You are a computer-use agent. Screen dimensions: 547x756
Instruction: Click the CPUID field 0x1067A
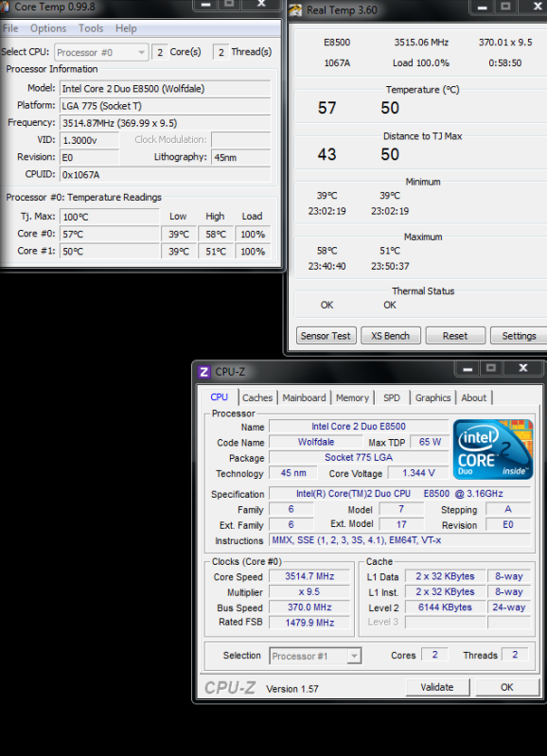tap(165, 174)
